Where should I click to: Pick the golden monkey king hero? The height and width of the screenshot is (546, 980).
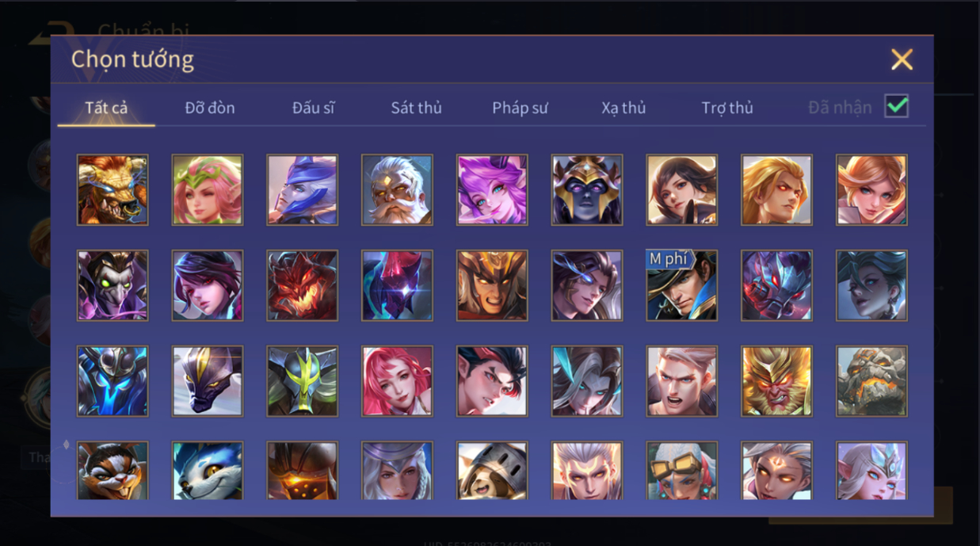click(x=776, y=381)
